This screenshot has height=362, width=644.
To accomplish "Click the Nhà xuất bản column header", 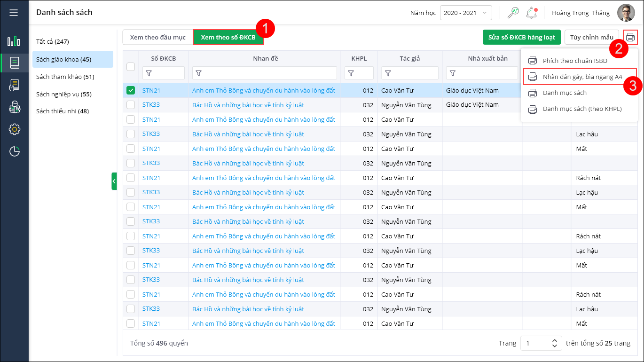I will [x=488, y=58].
